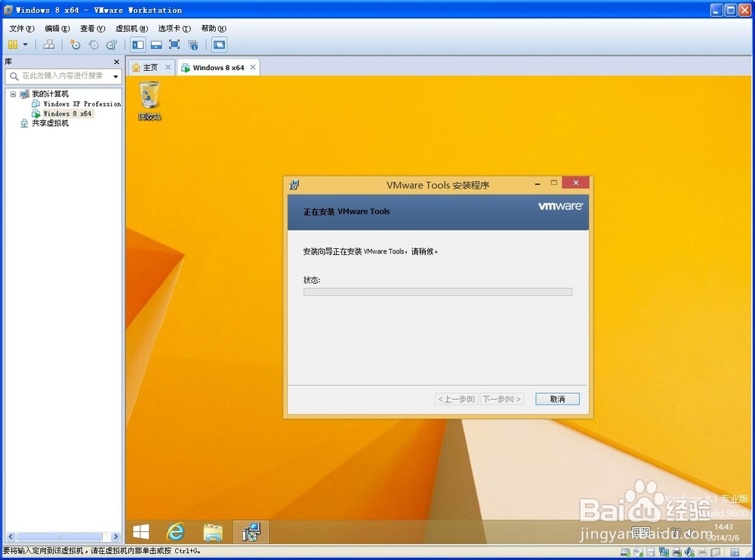Image resolution: width=755 pixels, height=560 pixels.
Task: Click the touch keyboard icon in guest tray
Action: coord(640,533)
